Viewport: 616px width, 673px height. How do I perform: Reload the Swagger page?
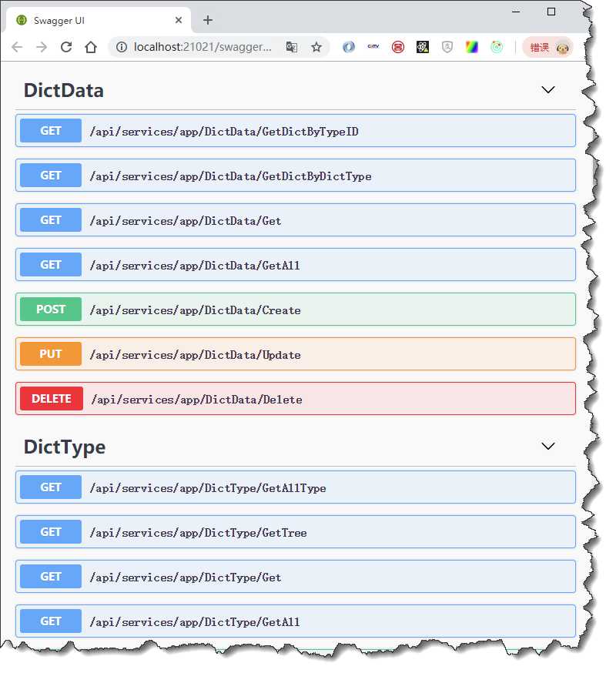point(66,47)
